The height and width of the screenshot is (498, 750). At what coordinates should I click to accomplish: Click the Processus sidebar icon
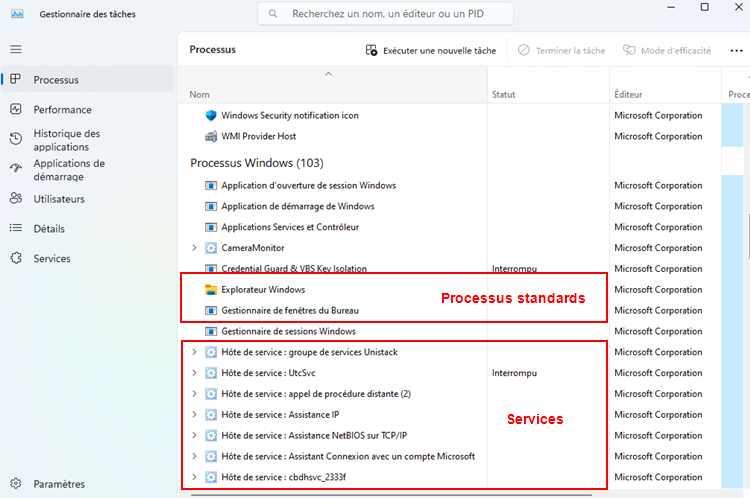click(16, 79)
